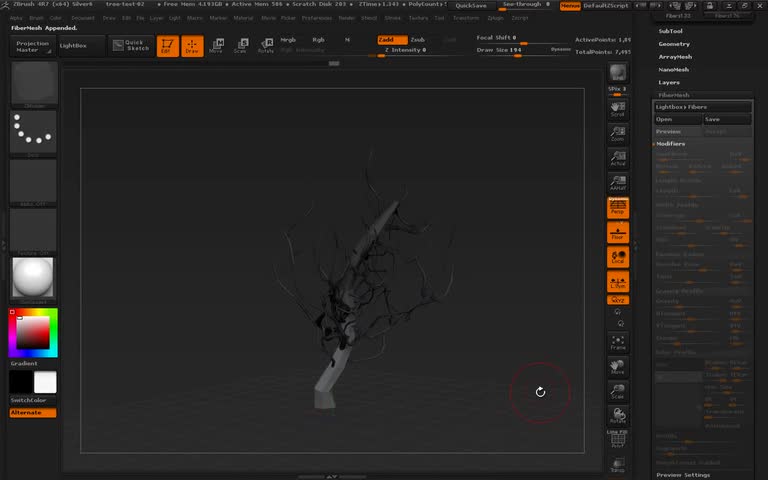768x480 pixels.
Task: Select the Draw mode icon
Action: click(192, 46)
